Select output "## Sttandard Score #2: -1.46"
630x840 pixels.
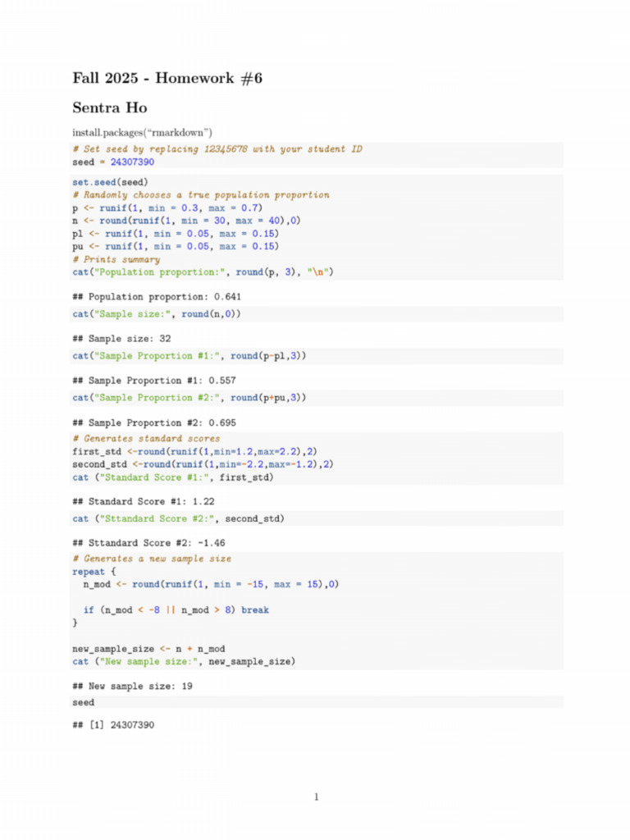point(149,543)
